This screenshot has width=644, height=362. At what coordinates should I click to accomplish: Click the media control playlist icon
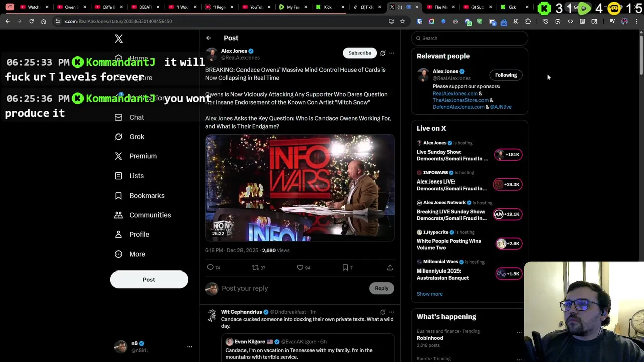[612, 21]
